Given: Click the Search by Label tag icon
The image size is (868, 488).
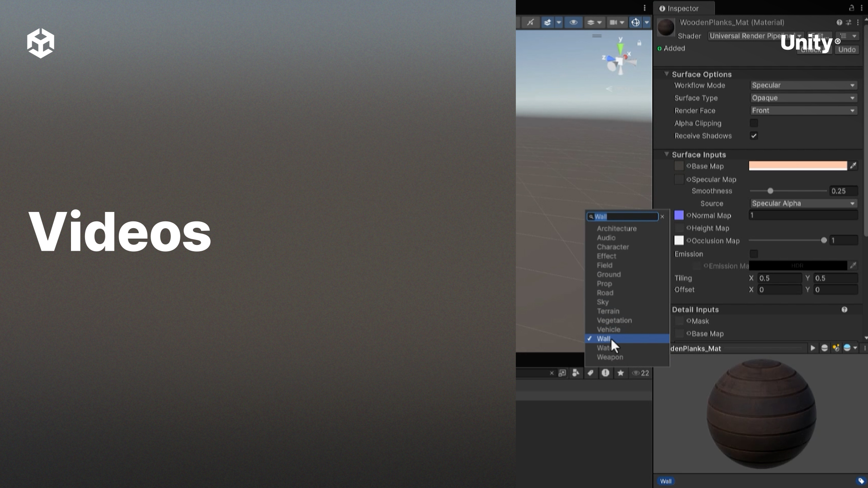Looking at the screenshot, I should (x=590, y=373).
